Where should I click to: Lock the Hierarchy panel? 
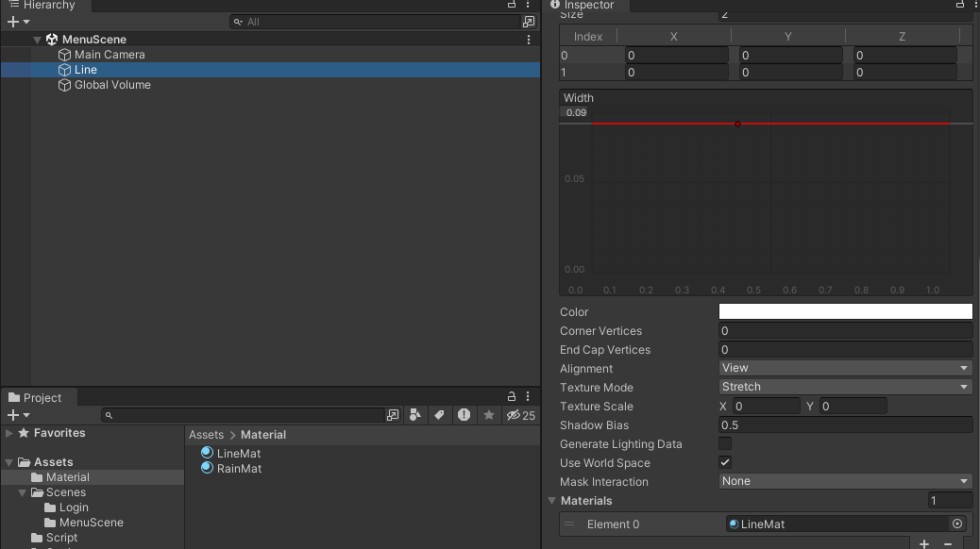click(x=512, y=5)
